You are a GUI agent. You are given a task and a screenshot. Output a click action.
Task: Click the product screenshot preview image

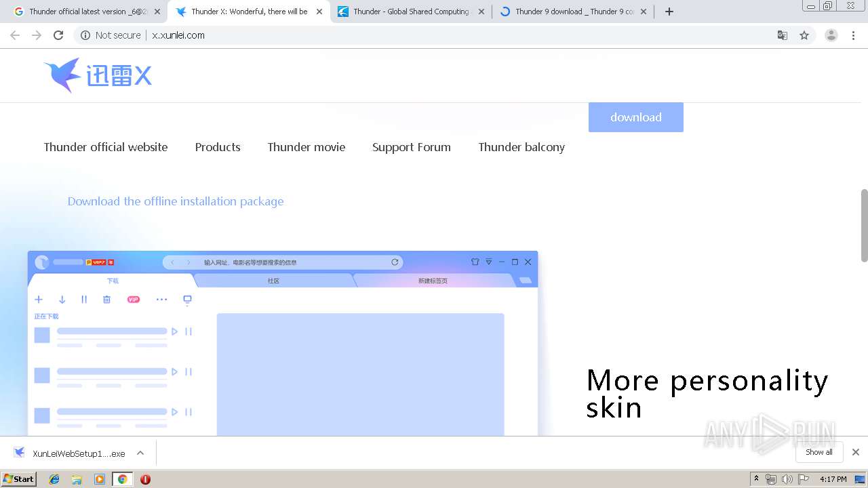(283, 344)
